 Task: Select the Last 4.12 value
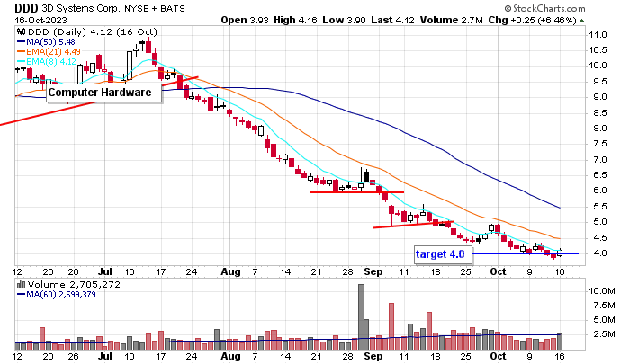(x=392, y=20)
